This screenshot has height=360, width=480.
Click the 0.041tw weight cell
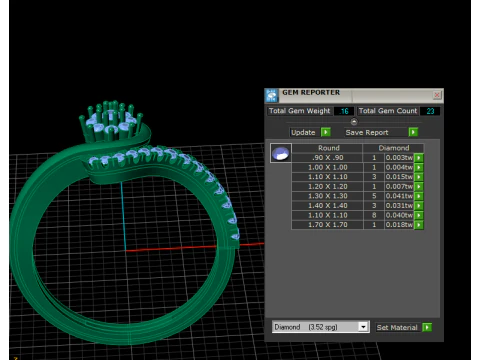(399, 196)
